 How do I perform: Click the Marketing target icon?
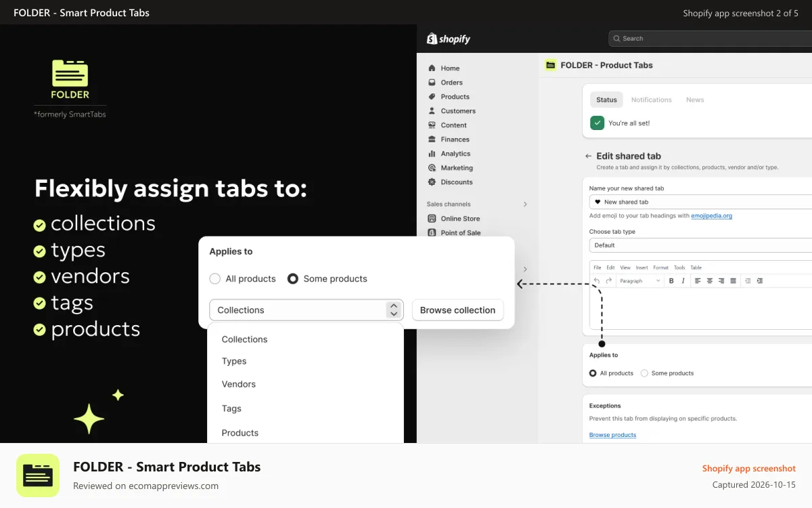(432, 168)
